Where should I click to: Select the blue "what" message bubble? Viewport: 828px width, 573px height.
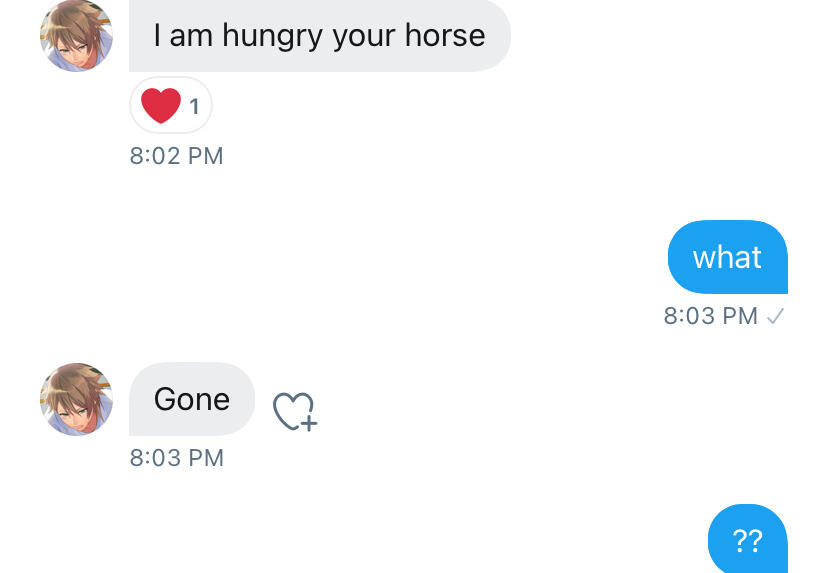tap(727, 257)
